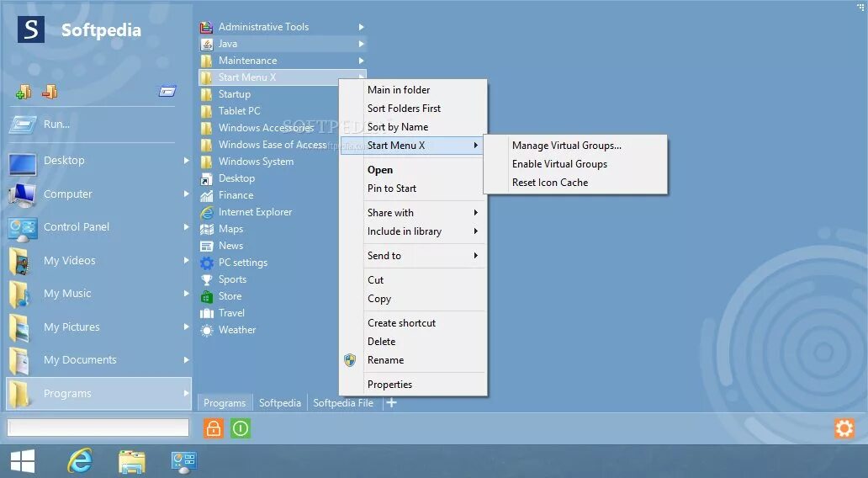The width and height of the screenshot is (868, 478).
Task: Open the Control Panel taskbar icon
Action: [184, 462]
